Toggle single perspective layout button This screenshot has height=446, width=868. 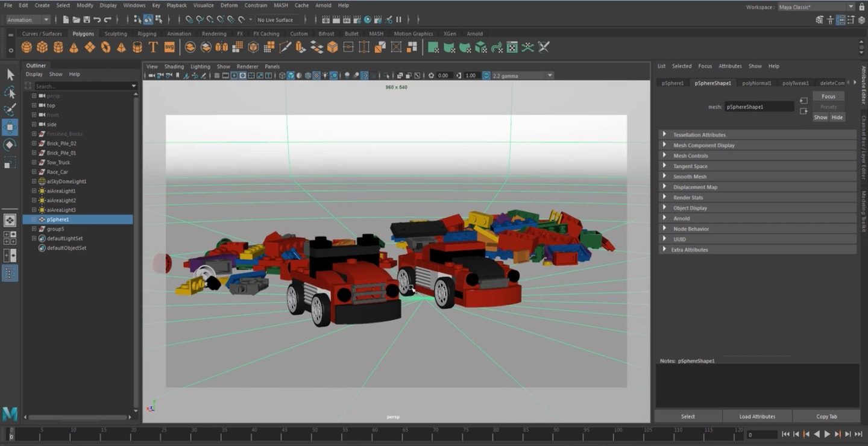(10, 220)
